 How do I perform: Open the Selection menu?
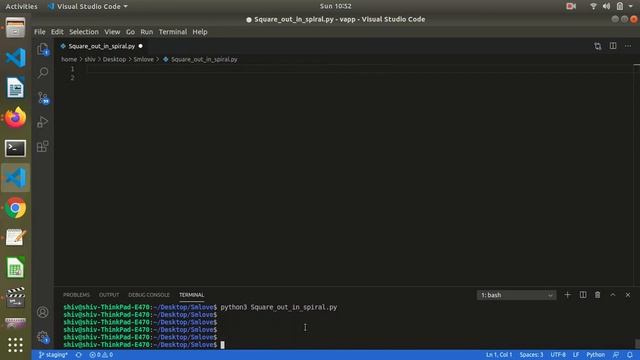coord(84,32)
